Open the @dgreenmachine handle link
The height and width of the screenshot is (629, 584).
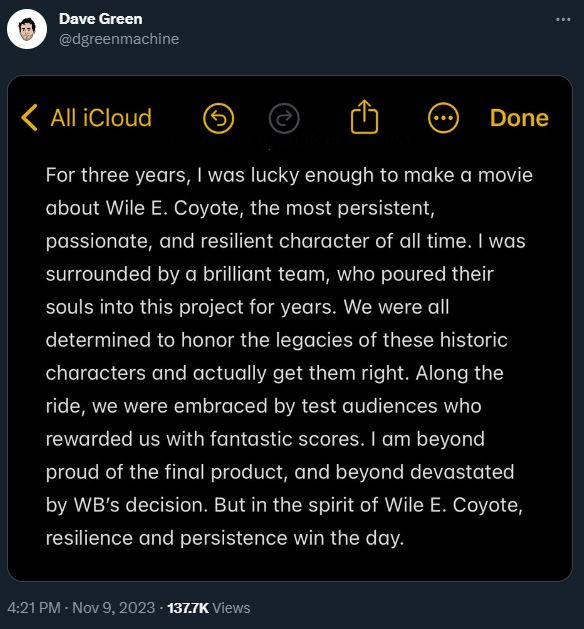coord(119,39)
